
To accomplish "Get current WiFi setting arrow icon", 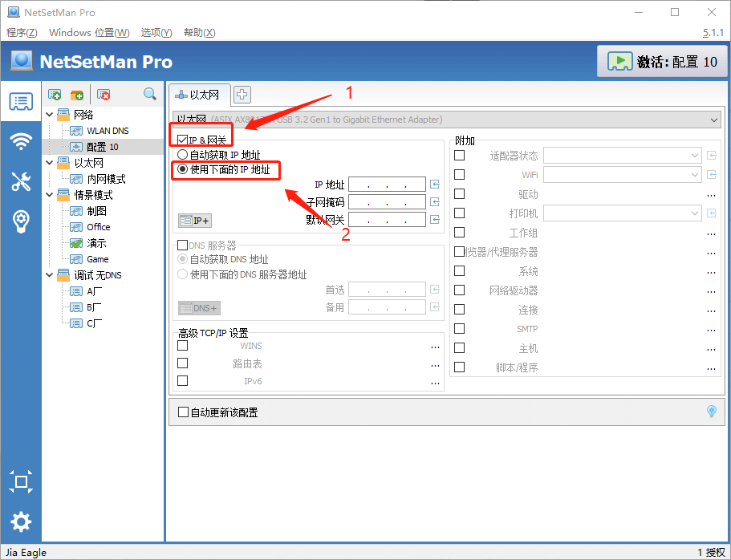I will click(712, 174).
